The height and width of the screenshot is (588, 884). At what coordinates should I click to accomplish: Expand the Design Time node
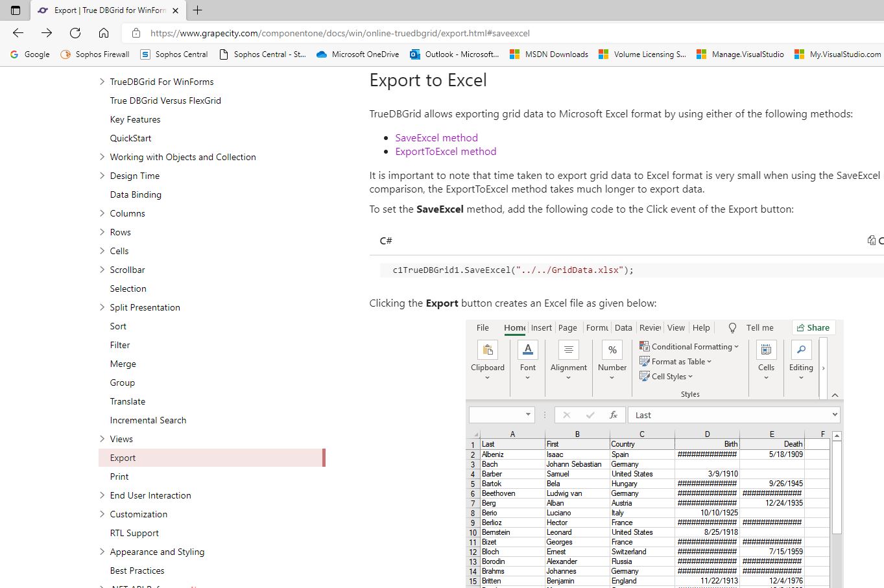(102, 176)
